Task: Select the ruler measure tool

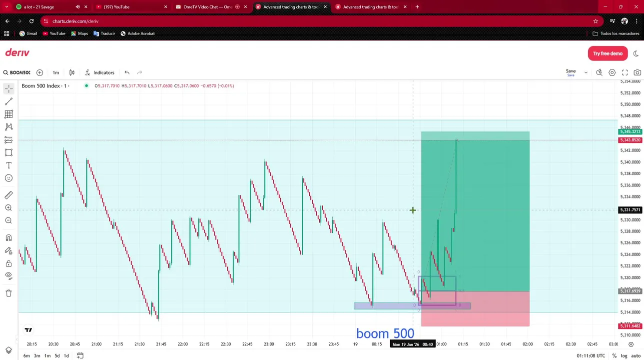Action: point(8,195)
